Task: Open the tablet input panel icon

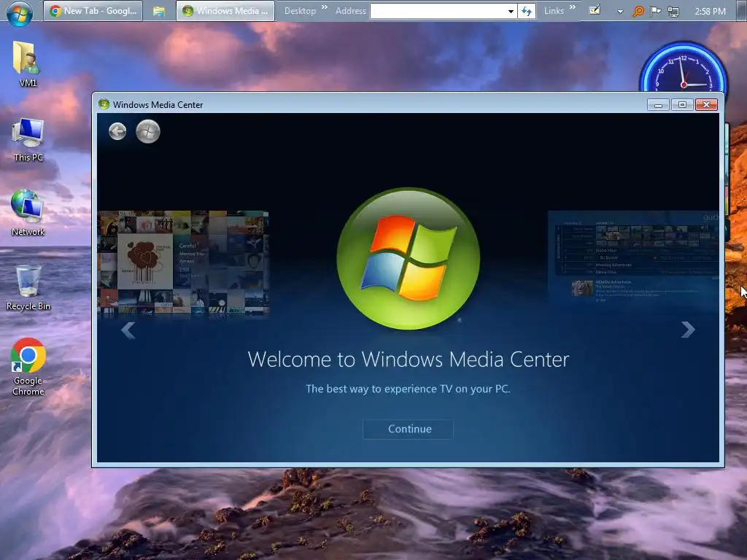Action: (x=595, y=10)
